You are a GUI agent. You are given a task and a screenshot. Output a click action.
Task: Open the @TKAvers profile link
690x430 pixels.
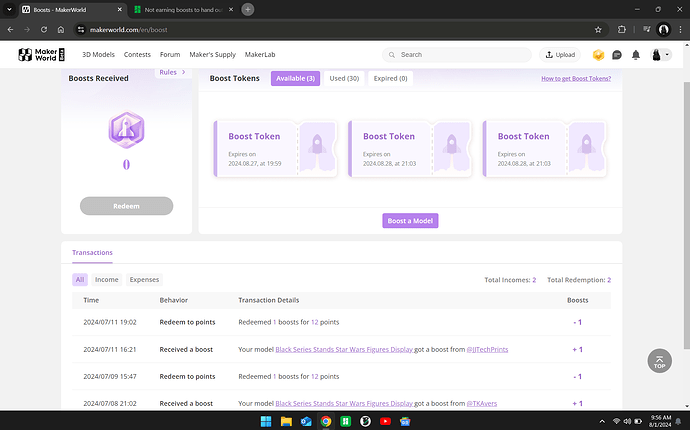tap(482, 404)
